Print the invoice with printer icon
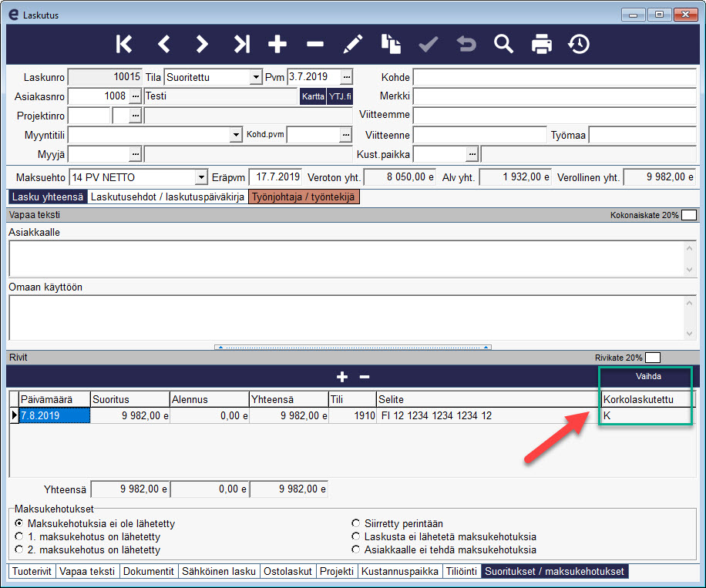706x588 pixels. 541,44
